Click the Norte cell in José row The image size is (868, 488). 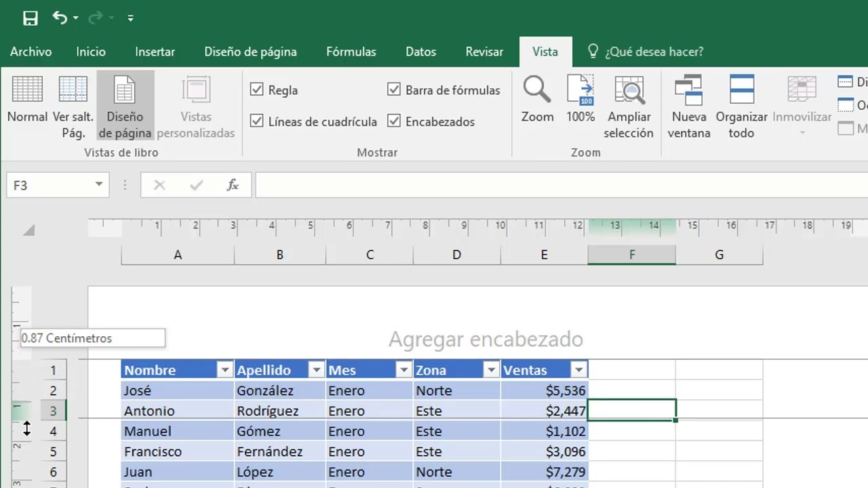(x=456, y=390)
